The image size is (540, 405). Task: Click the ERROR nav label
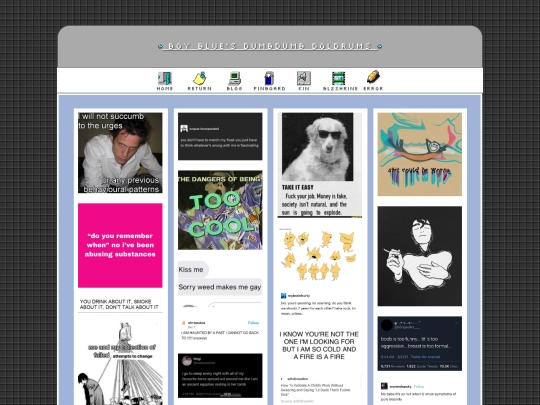click(373, 89)
